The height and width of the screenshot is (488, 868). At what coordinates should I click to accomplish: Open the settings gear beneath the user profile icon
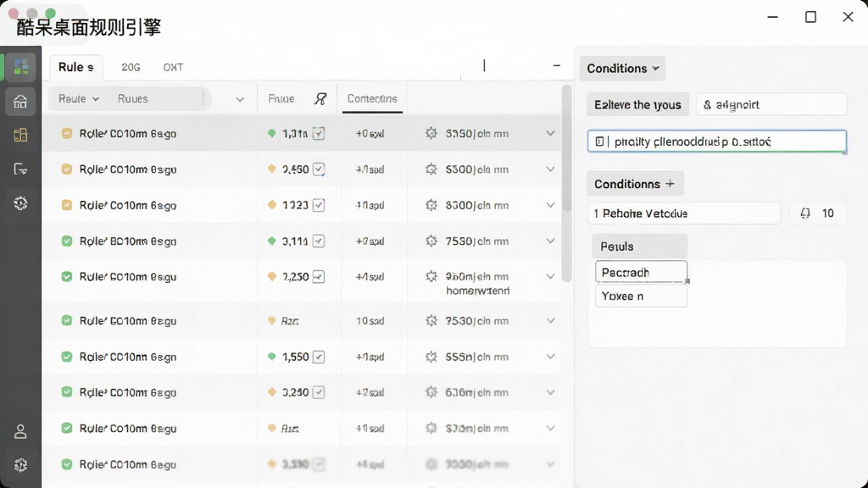coord(20,465)
